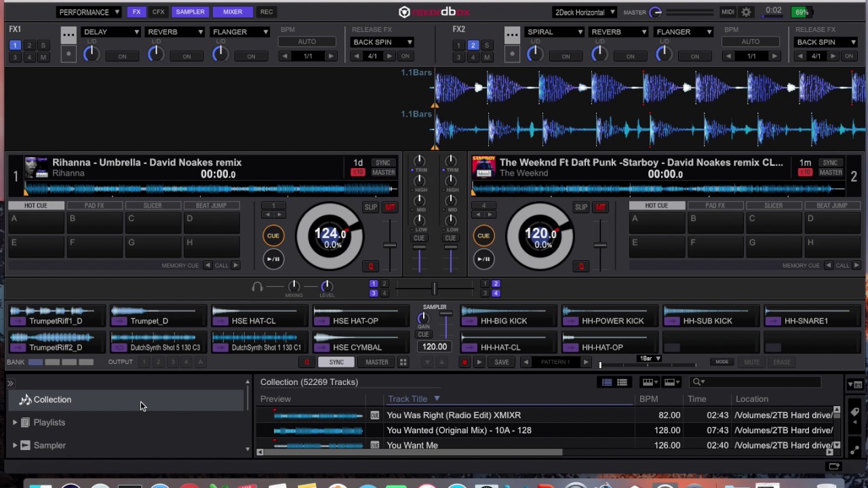Select FX tab in top bar

point(136,12)
